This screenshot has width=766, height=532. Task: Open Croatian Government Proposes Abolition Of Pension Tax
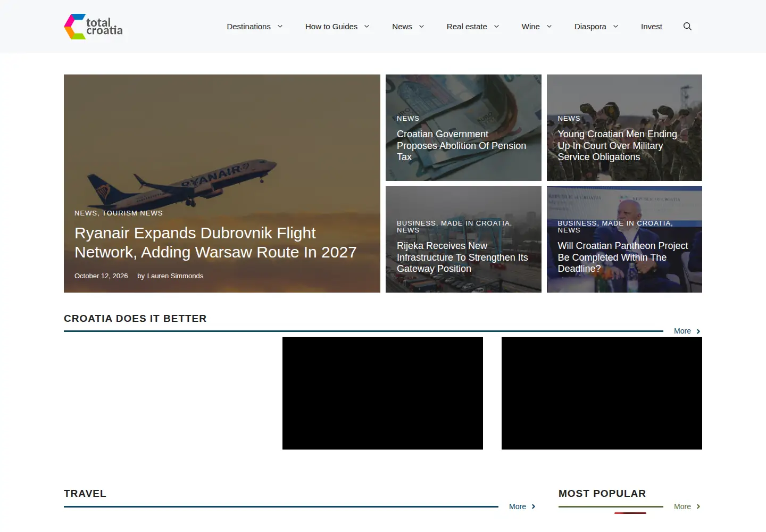(x=461, y=145)
